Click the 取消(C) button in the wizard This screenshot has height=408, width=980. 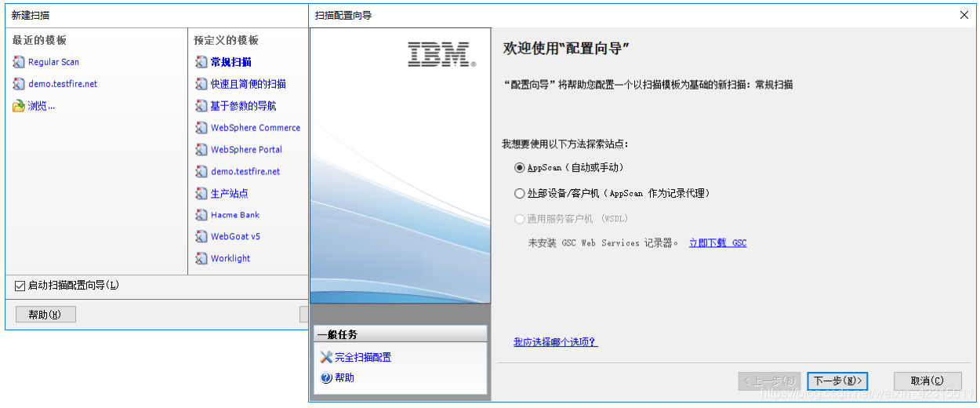click(927, 381)
